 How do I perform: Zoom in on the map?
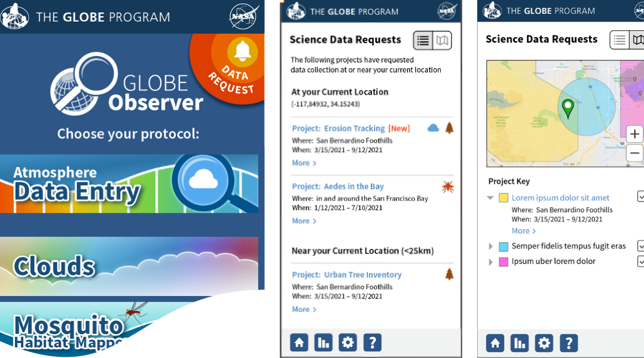(635, 134)
